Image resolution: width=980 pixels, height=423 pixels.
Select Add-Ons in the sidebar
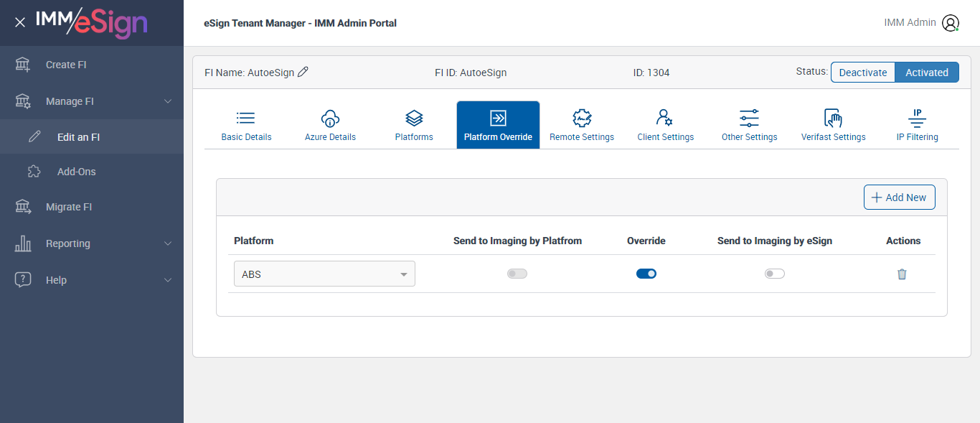coord(76,172)
